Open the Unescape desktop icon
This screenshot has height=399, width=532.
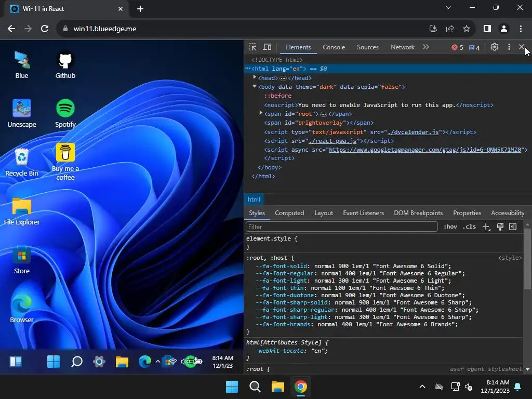tap(22, 113)
